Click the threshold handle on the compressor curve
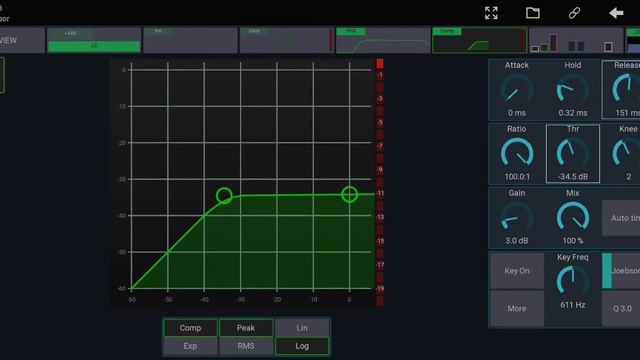 point(224,196)
